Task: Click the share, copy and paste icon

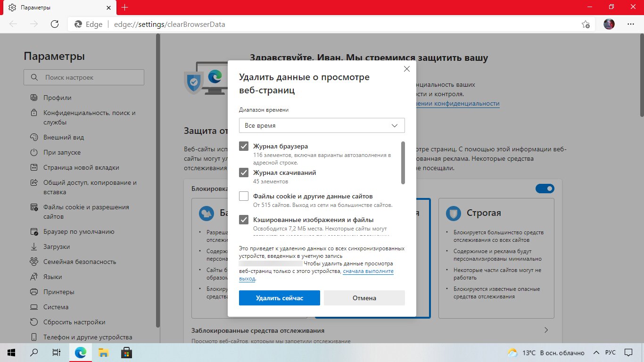Action: (34, 182)
